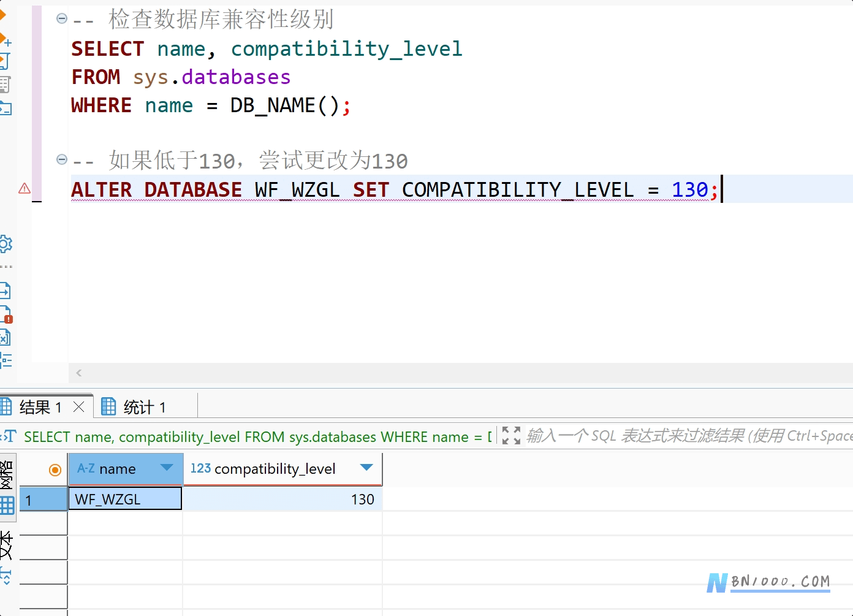
Task: Run SQL statement with the orange play arrow
Action: [x=2, y=13]
